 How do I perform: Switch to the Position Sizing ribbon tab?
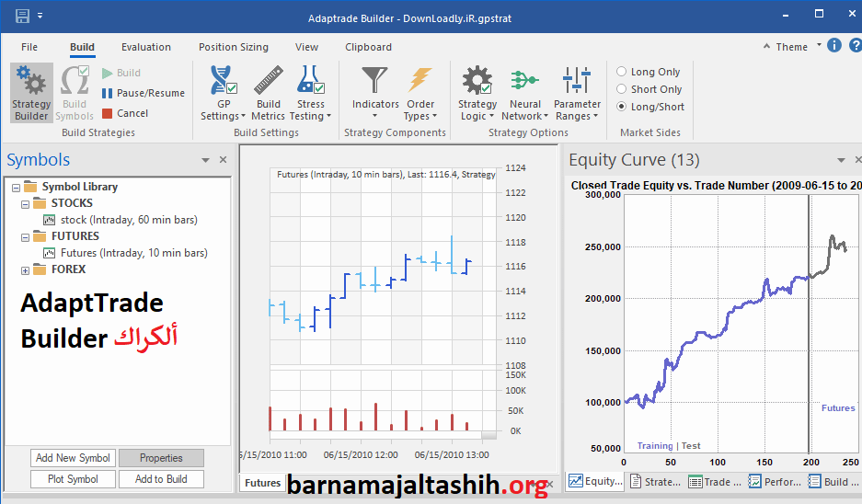tap(234, 47)
